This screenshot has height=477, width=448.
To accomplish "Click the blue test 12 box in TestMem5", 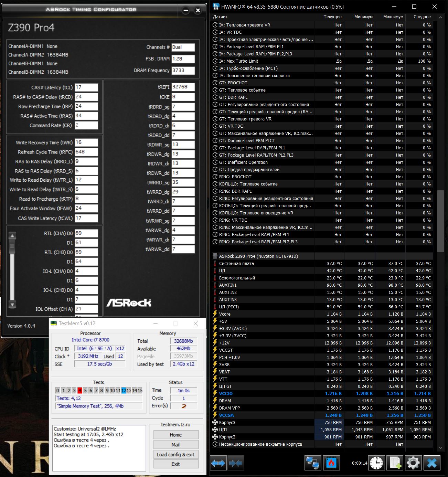I will coord(124,390).
